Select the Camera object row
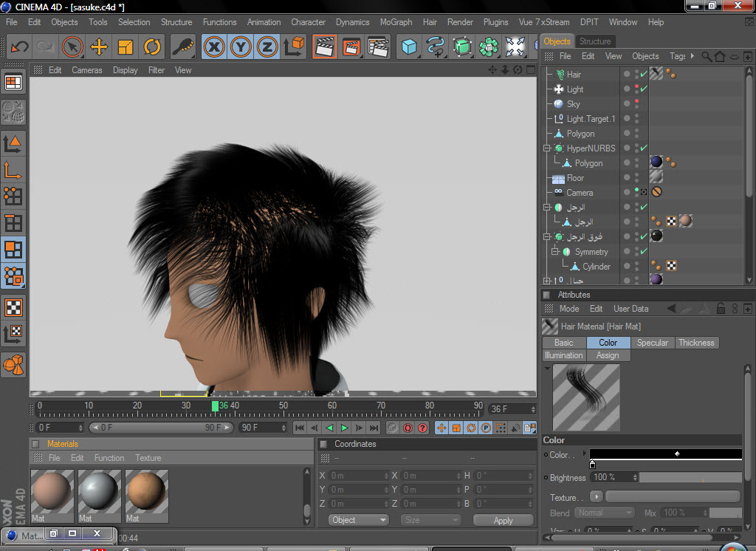756x551 pixels. (580, 193)
